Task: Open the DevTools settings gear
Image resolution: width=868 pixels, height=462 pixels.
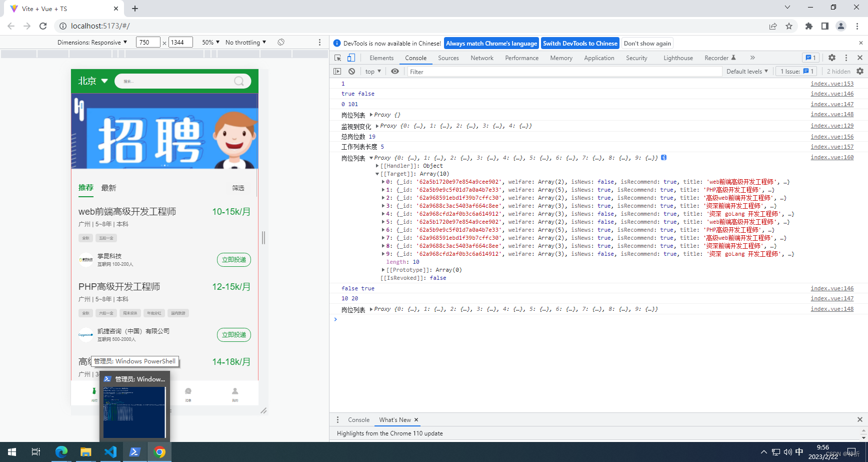Action: coord(831,58)
